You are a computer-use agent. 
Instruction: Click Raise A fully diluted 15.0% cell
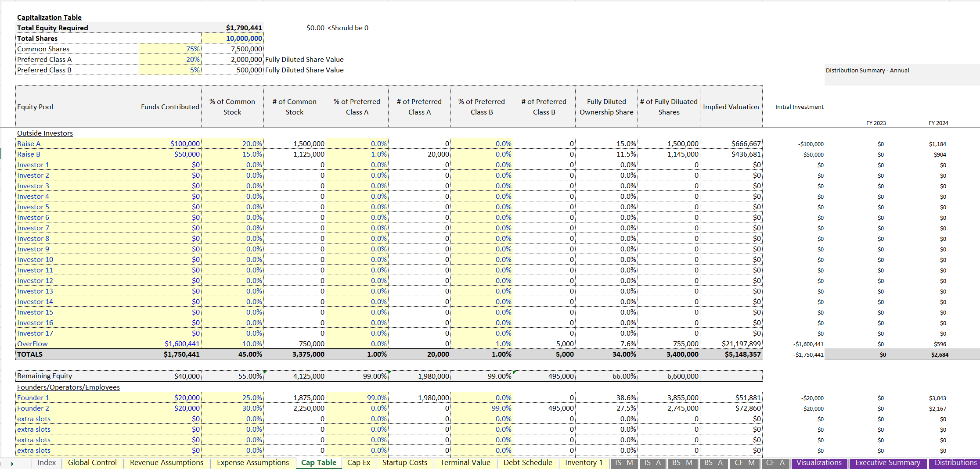point(606,143)
